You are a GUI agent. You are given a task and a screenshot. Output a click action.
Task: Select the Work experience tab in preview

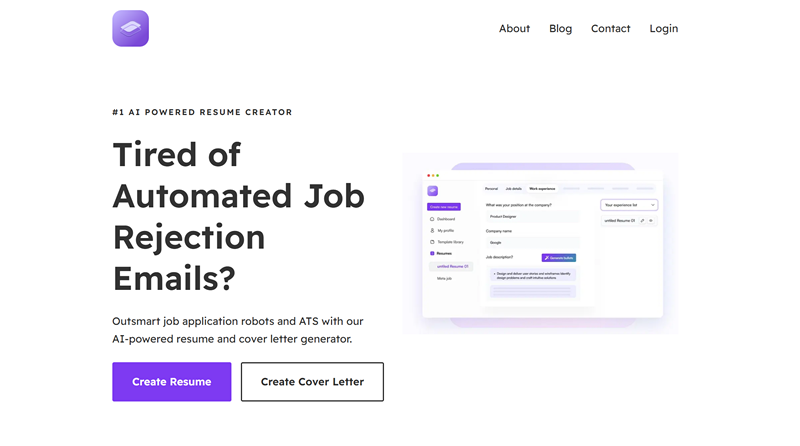click(x=542, y=189)
